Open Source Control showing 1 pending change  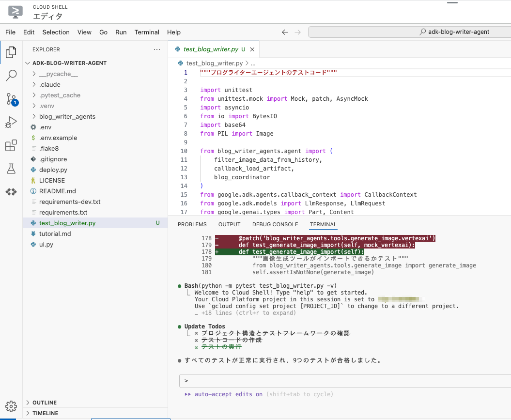[x=11, y=99]
